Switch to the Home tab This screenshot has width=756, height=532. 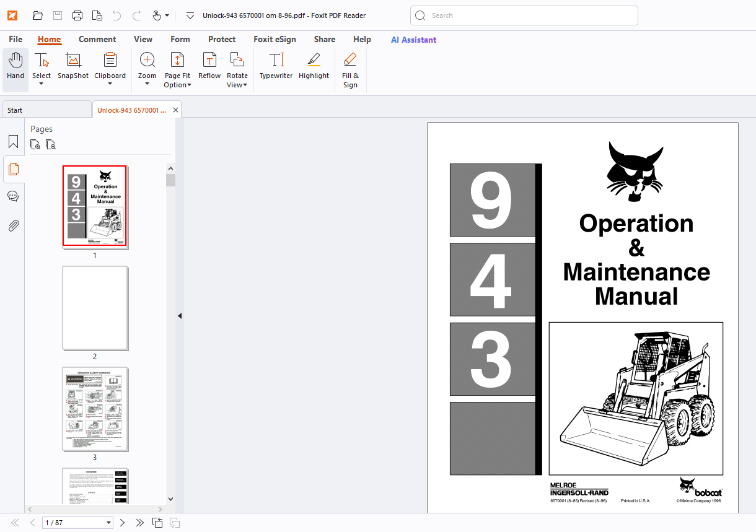coord(49,39)
